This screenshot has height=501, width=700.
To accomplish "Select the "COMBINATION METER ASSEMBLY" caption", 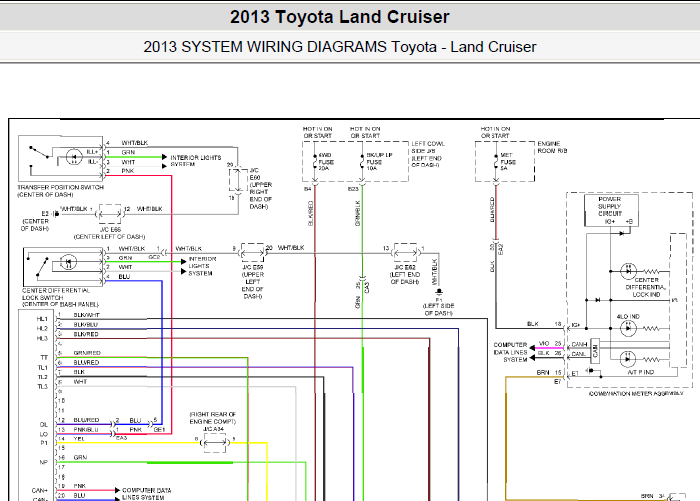I will tap(636, 393).
